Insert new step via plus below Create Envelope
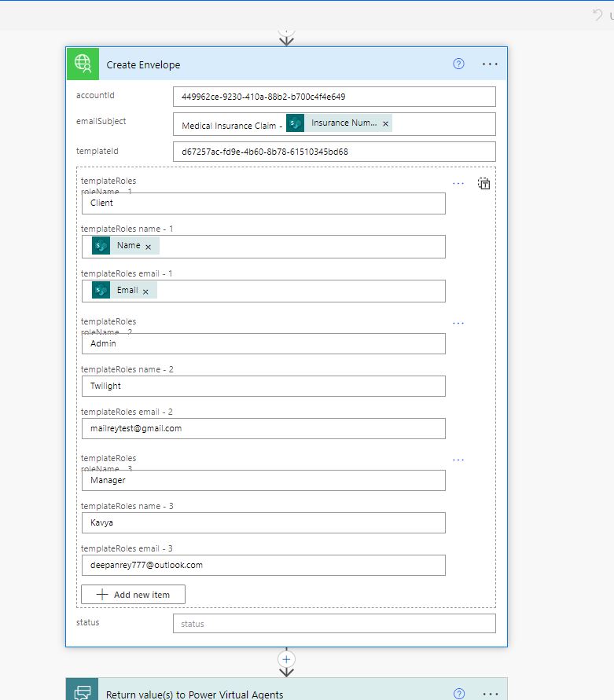 [x=286, y=659]
